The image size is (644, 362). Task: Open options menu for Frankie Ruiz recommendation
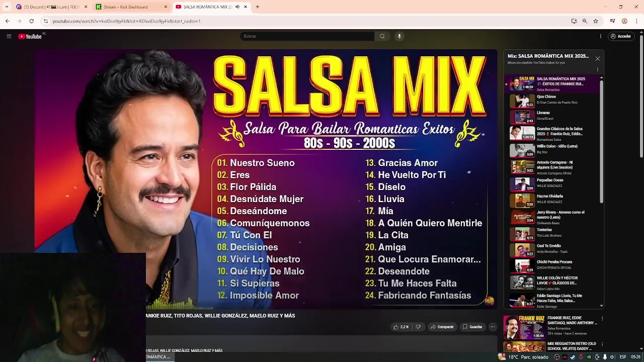pos(602,318)
